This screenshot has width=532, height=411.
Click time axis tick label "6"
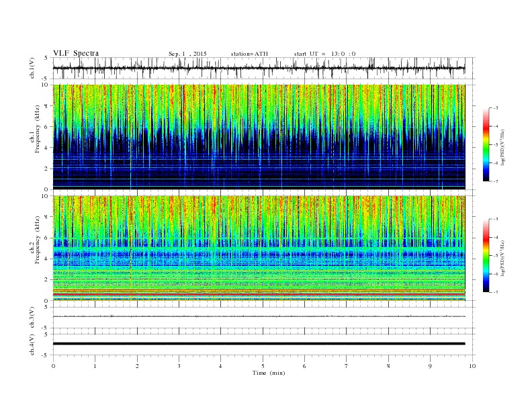click(304, 366)
